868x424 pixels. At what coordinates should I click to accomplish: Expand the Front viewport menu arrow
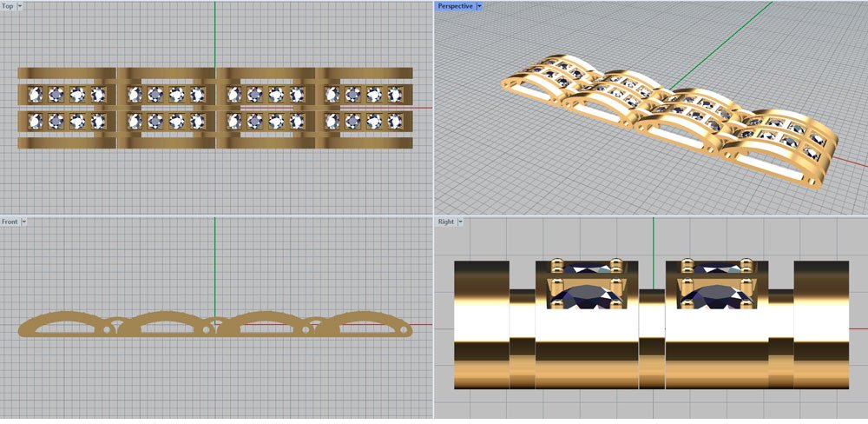(24, 222)
